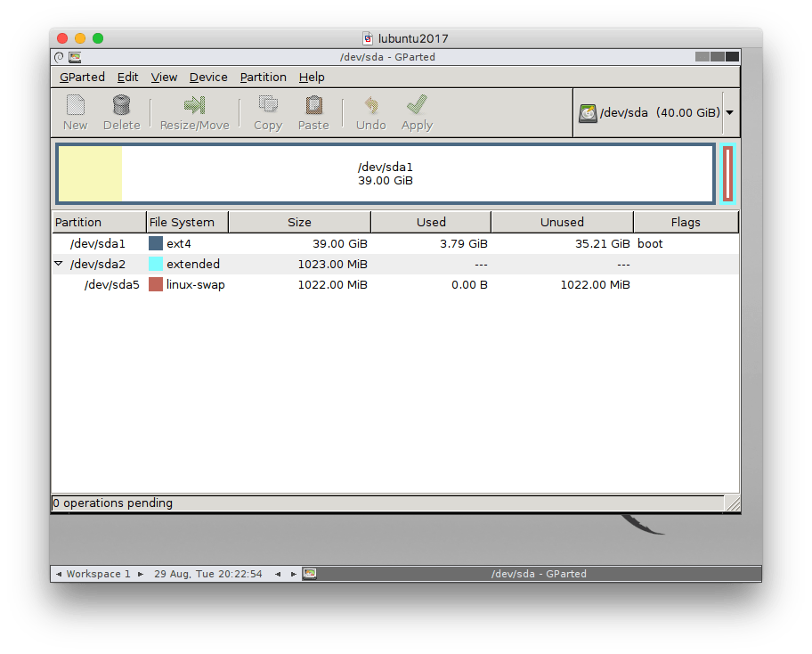Switch to next workspace arrow after Workspace 1
The height and width of the screenshot is (654, 812).
pyautogui.click(x=141, y=574)
